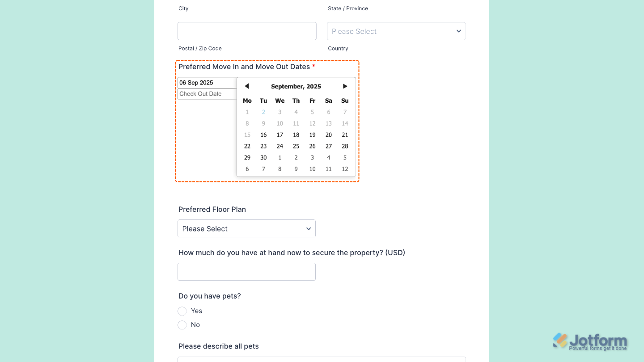
Task: Click the Powerful forms get it done link
Action: [x=597, y=348]
